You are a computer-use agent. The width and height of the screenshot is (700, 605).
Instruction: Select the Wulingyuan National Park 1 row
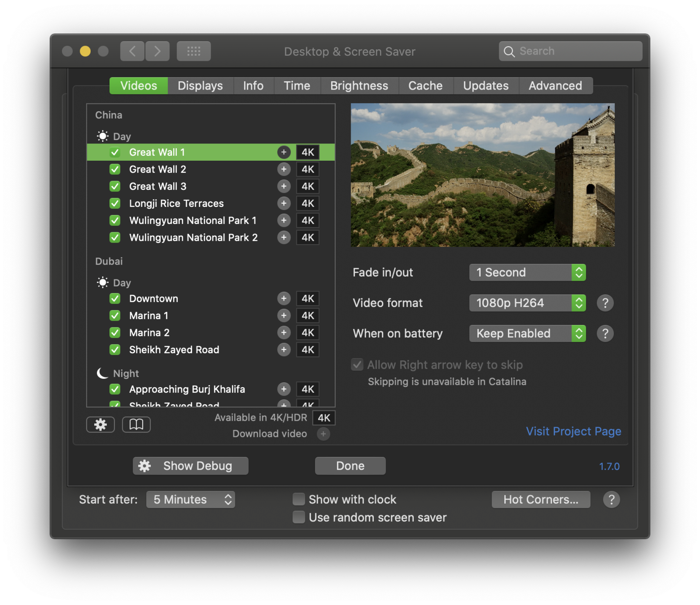(211, 221)
